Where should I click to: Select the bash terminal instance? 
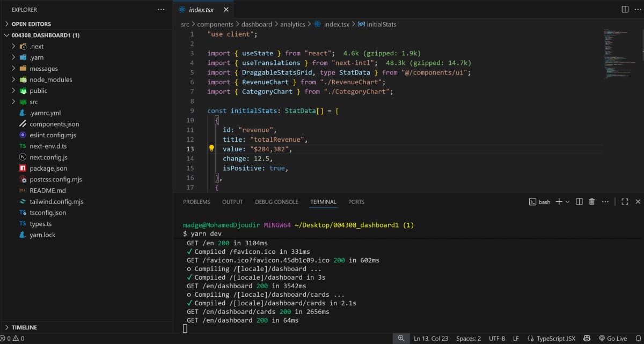pos(540,202)
